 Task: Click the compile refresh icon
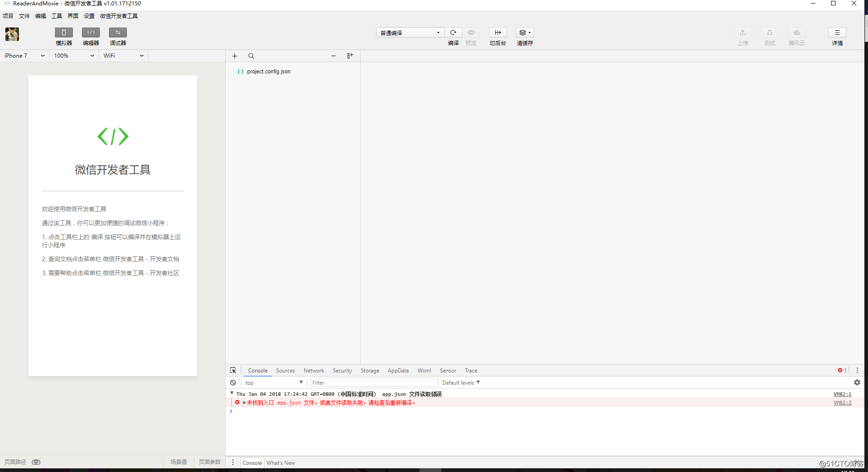[x=453, y=32]
